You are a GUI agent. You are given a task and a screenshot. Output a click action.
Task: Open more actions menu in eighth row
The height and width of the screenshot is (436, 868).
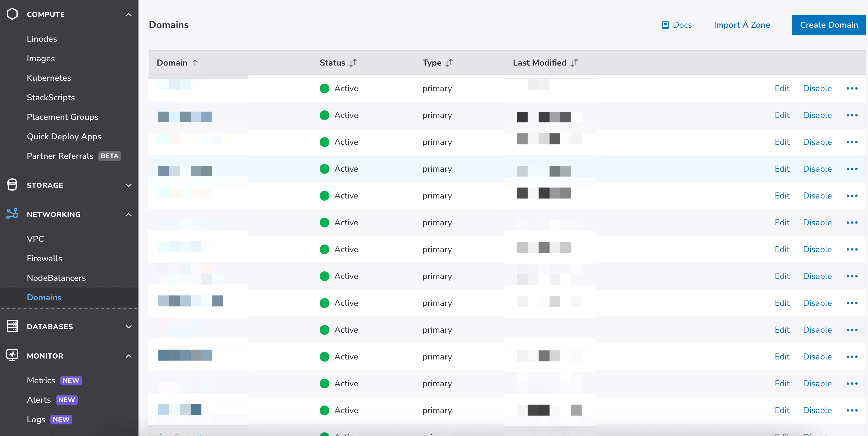coord(852,276)
